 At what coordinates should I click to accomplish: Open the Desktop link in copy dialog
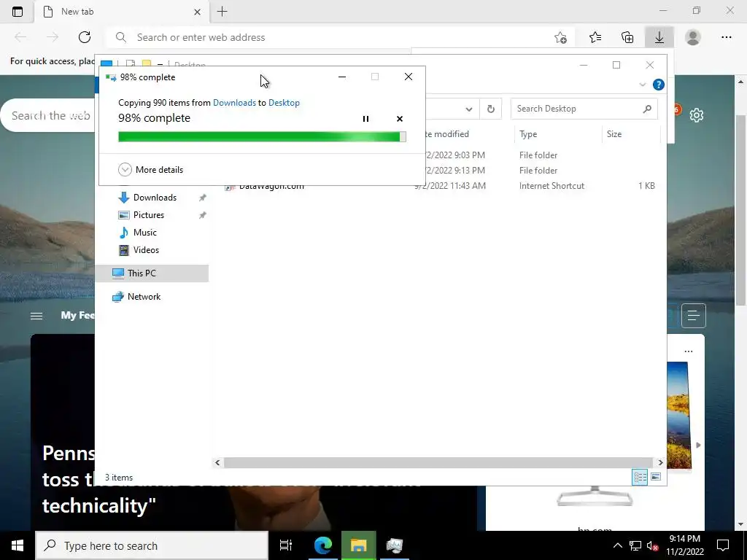tap(284, 102)
